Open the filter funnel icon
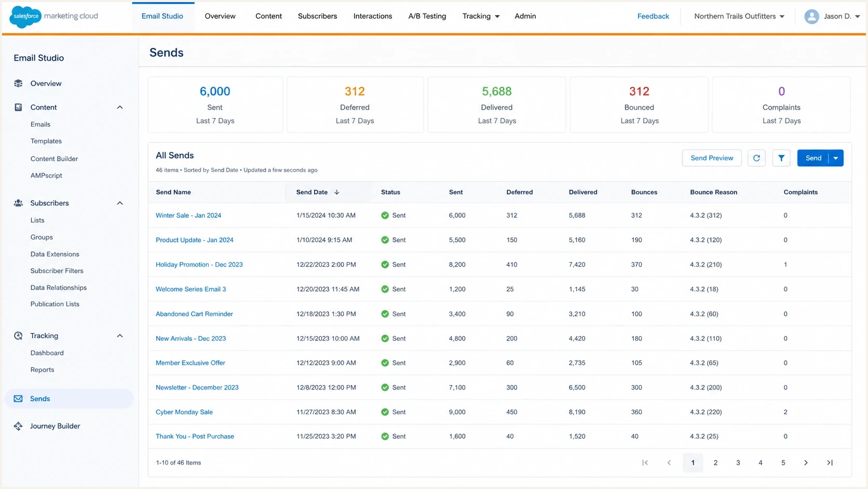This screenshot has height=489, width=868. pos(781,158)
